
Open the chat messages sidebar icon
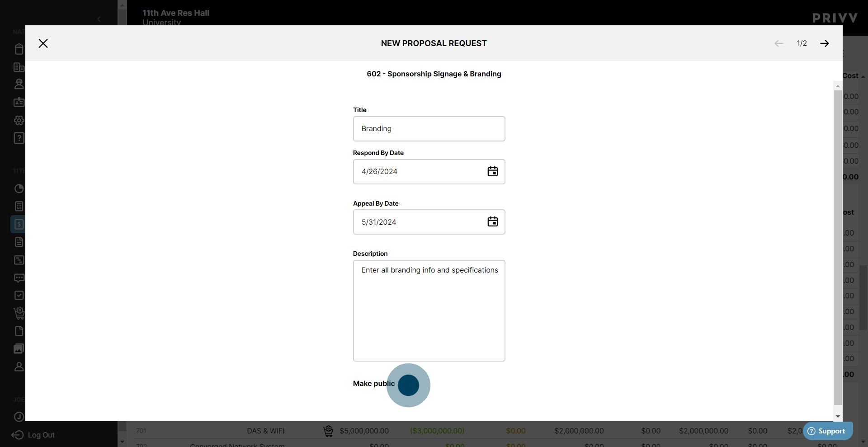click(19, 278)
